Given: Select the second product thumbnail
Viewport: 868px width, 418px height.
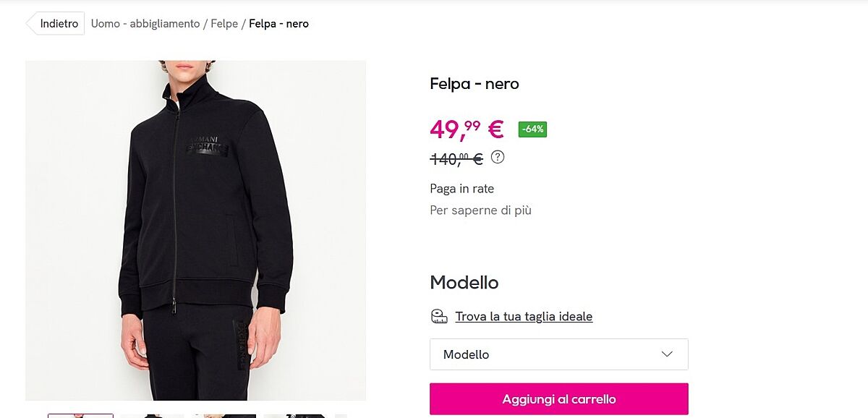Looking at the screenshot, I should tap(152, 415).
